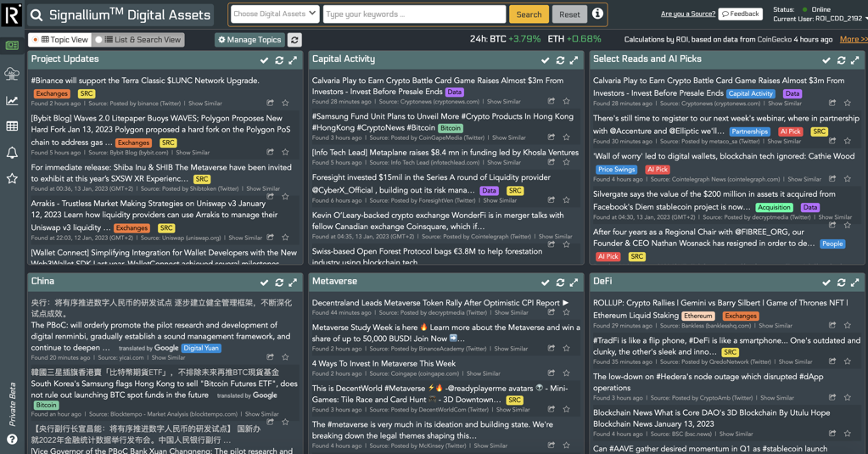Open the Arrakis Trustless Market Making headline
The width and height of the screenshot is (868, 454).
click(x=154, y=216)
